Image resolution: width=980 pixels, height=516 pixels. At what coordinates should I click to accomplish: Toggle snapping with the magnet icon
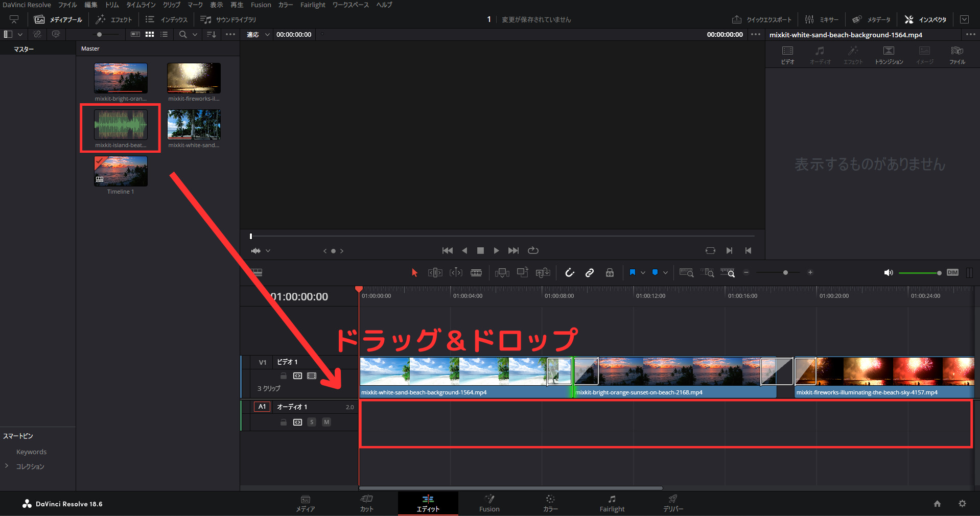[x=570, y=272]
